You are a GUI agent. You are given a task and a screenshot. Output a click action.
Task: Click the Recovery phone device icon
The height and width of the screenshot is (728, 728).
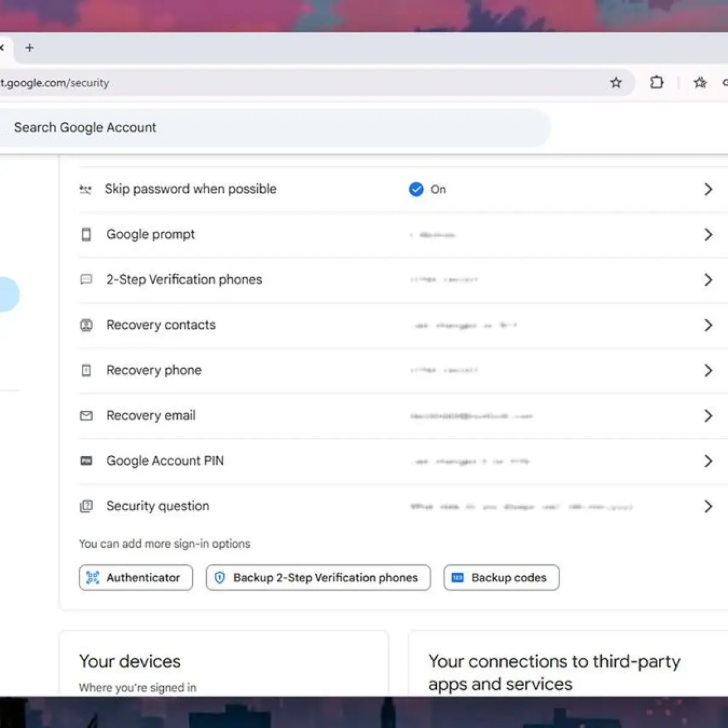(x=86, y=370)
